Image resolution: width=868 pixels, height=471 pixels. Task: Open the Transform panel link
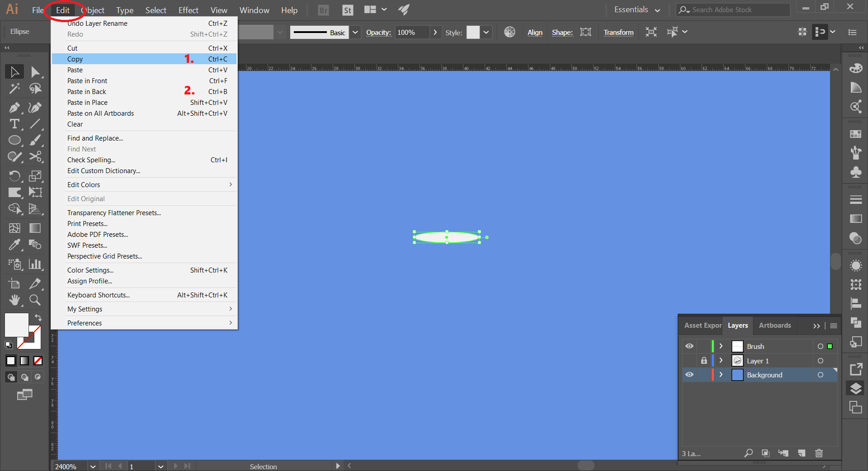[x=618, y=33]
